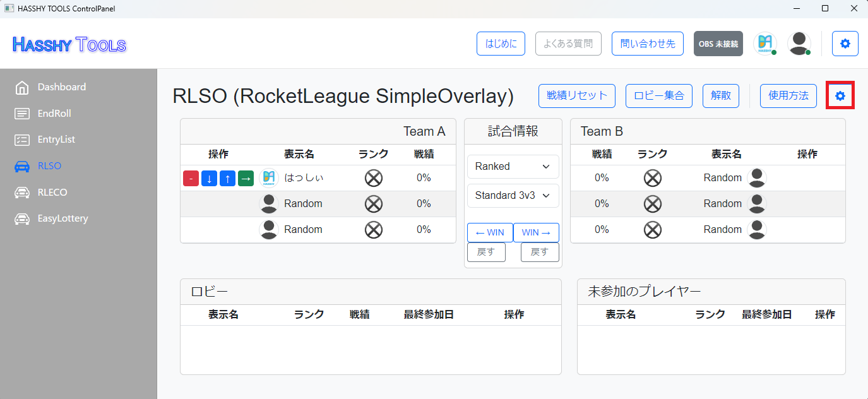
Task: Click left 戻す undo button
Action: pyautogui.click(x=486, y=252)
